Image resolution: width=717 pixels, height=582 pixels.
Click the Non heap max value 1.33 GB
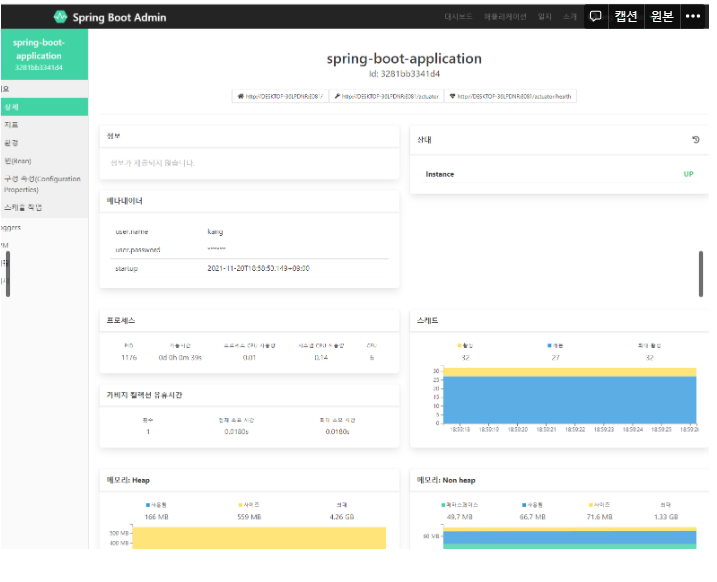pos(666,517)
